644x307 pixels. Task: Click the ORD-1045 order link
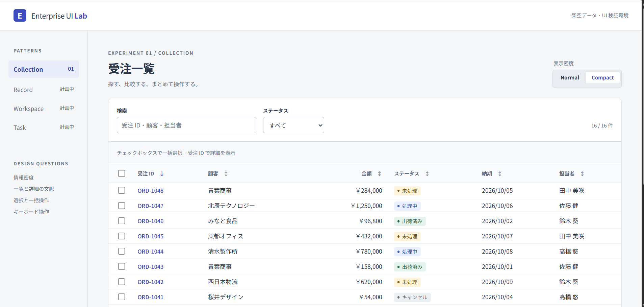click(151, 236)
